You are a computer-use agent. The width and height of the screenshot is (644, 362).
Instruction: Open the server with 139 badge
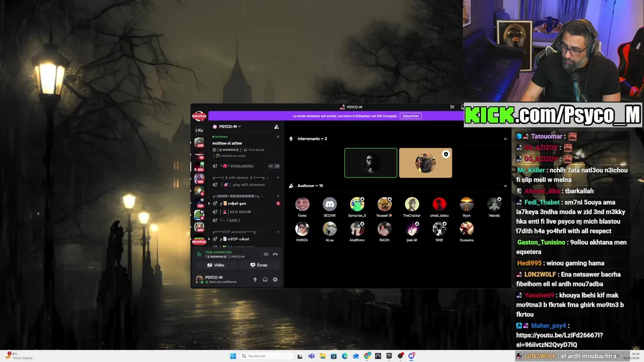(x=199, y=203)
